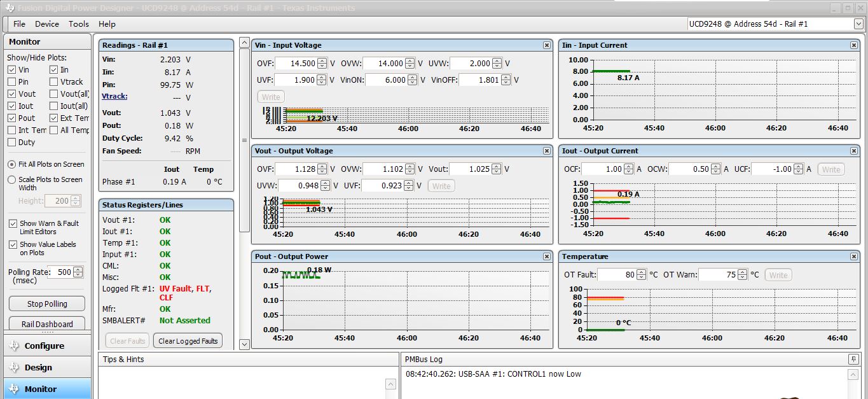The image size is (868, 399).
Task: Toggle Show Warn & Fault Limit Editors
Action: click(13, 224)
